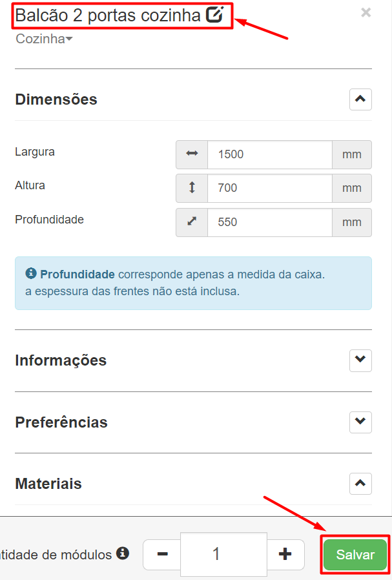This screenshot has height=580, width=392.
Task: Collapse the Dimensões section
Action: click(360, 99)
